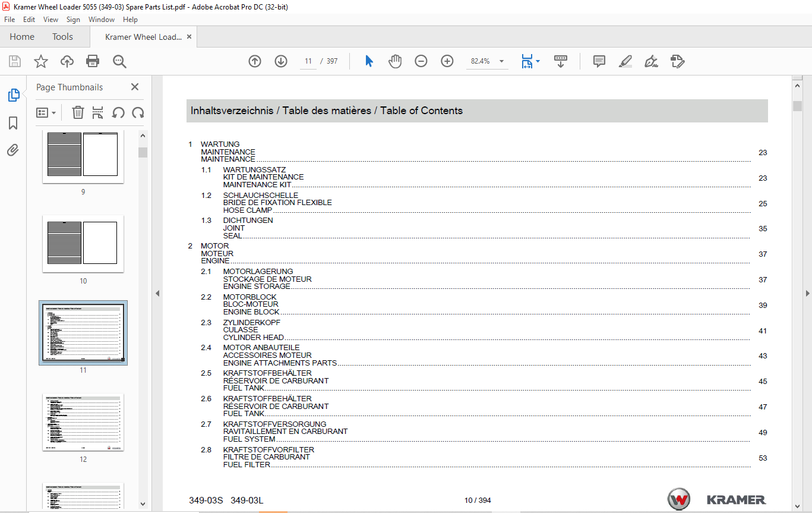Click the thumbnails scrollbar down arrow
Screen dimensions: 812x513
coord(143,503)
